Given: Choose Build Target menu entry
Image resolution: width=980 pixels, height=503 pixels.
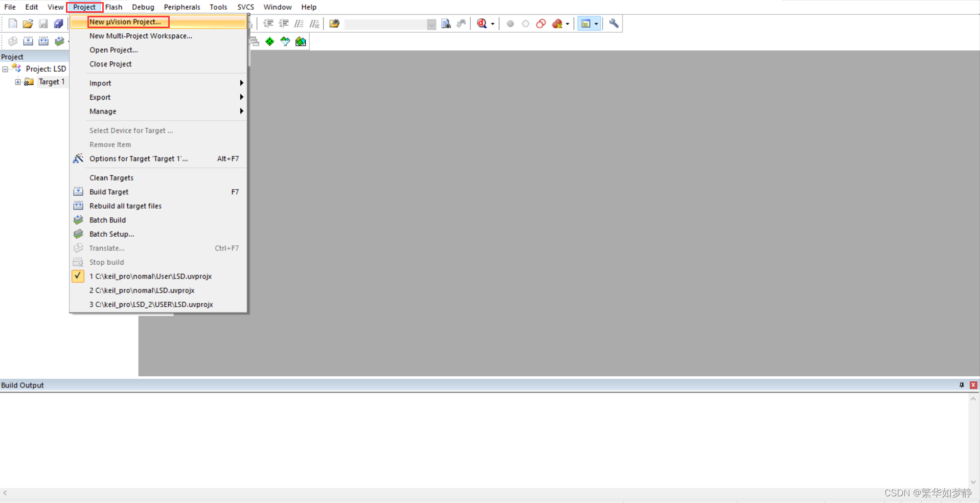Looking at the screenshot, I should tap(158, 192).
